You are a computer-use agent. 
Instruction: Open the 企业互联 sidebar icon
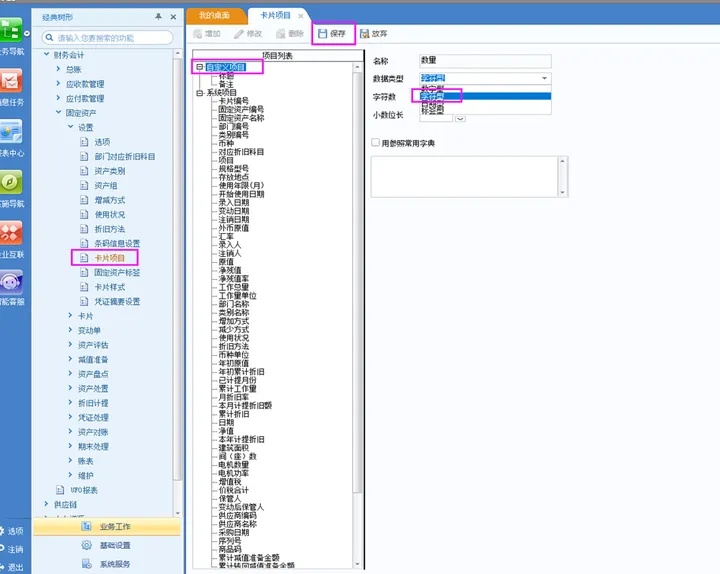click(12, 234)
